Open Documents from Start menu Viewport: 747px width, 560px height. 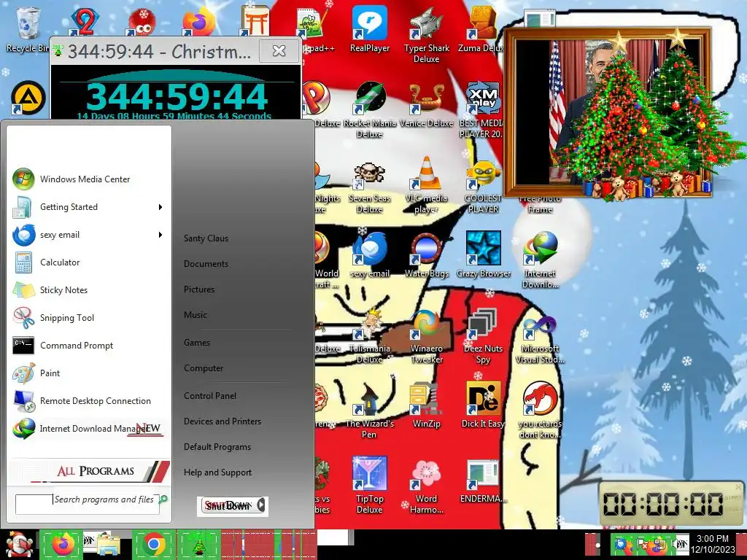click(206, 264)
